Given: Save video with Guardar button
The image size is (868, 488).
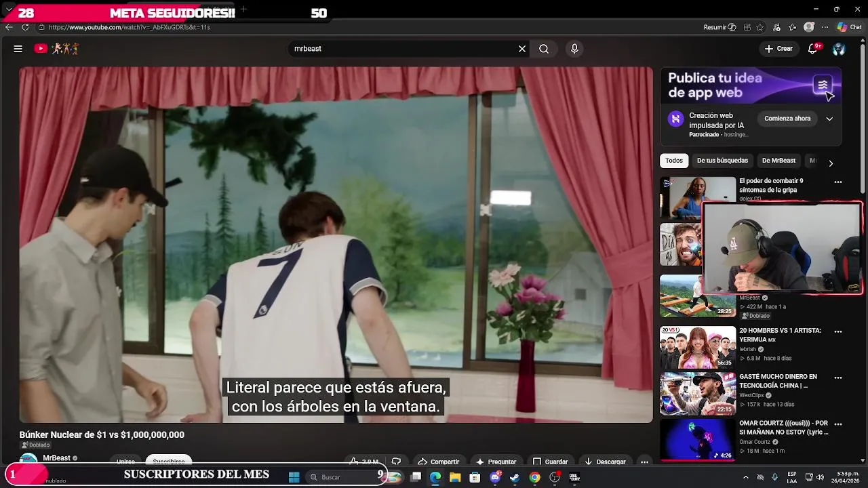Looking at the screenshot, I should tap(550, 461).
